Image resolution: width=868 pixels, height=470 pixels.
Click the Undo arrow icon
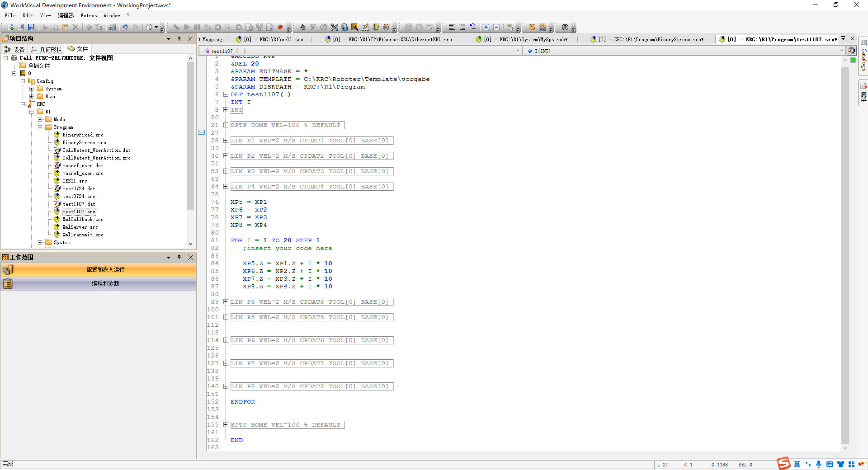125,27
